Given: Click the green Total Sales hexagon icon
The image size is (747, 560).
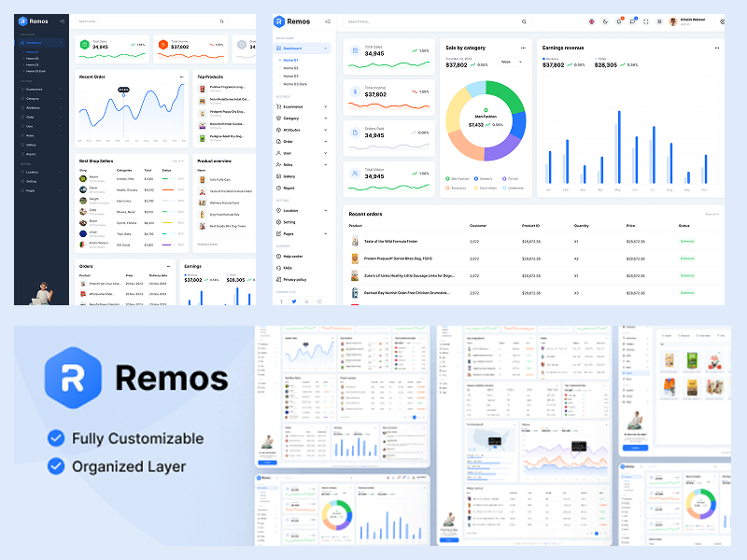Looking at the screenshot, I should coord(84,44).
